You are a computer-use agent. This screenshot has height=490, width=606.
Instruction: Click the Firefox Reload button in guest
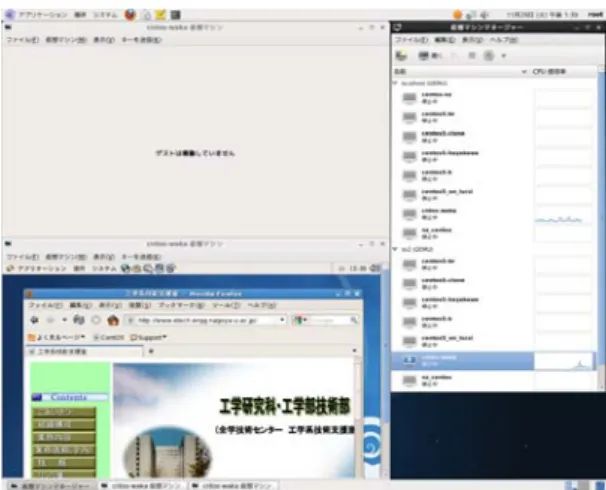click(79, 320)
